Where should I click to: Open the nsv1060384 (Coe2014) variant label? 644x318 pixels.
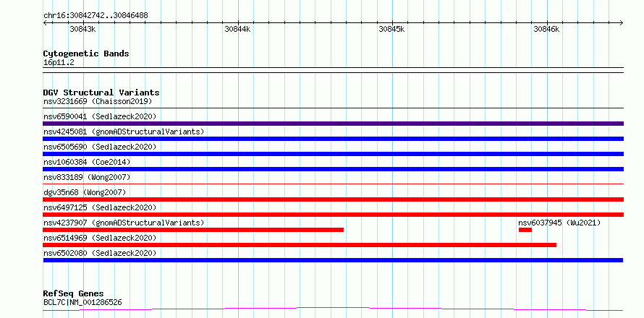tap(87, 162)
